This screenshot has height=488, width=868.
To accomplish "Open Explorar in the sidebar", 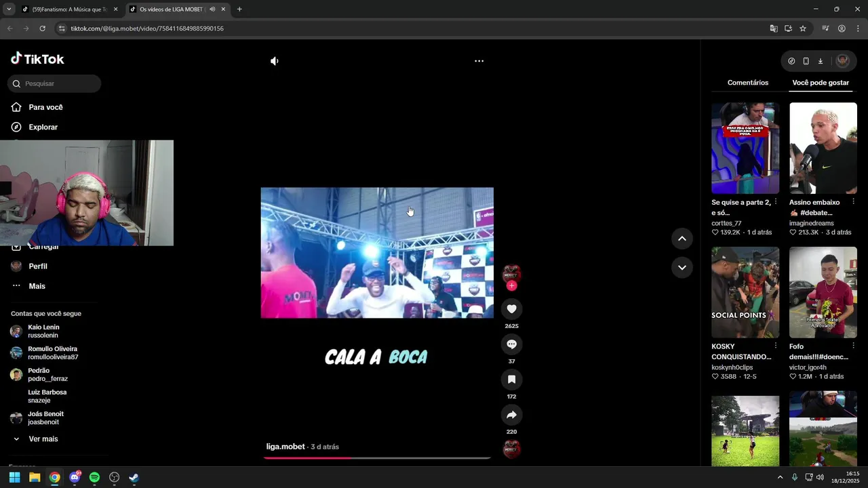I will (43, 127).
